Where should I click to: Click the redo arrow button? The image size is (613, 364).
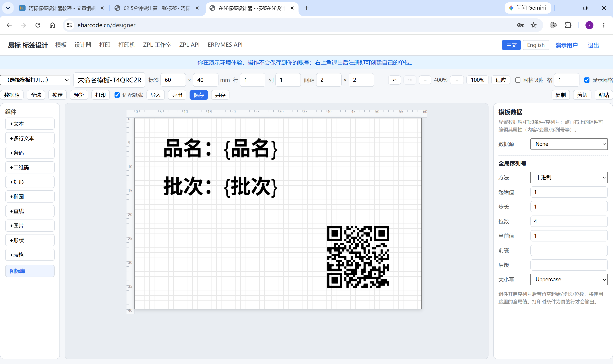point(410,80)
